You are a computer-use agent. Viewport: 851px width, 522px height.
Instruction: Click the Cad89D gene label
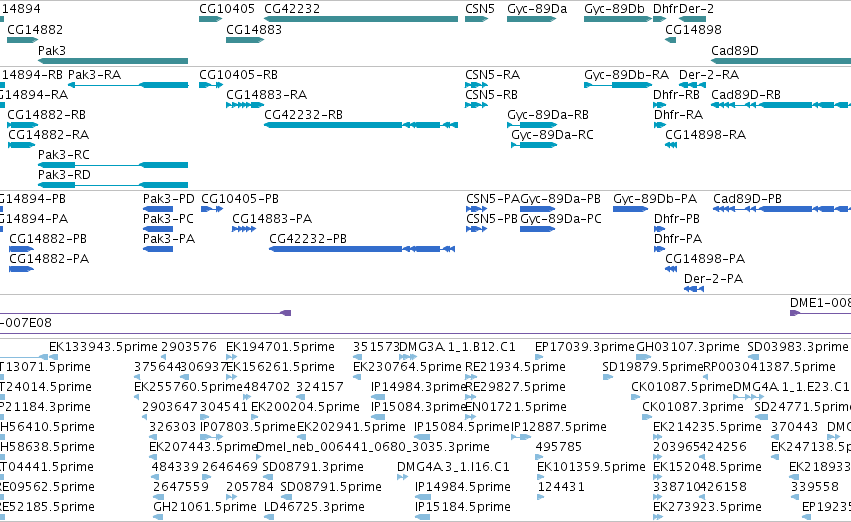click(735, 50)
